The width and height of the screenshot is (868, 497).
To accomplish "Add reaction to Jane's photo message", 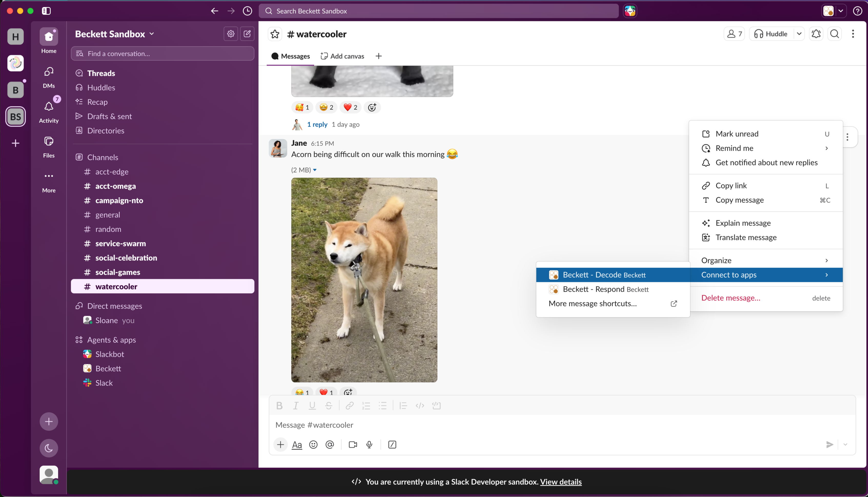I will 348,392.
